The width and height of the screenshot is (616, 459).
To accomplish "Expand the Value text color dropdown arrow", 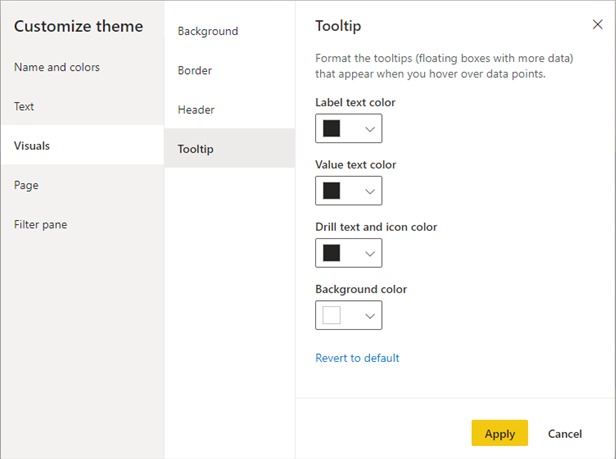I will pos(370,191).
